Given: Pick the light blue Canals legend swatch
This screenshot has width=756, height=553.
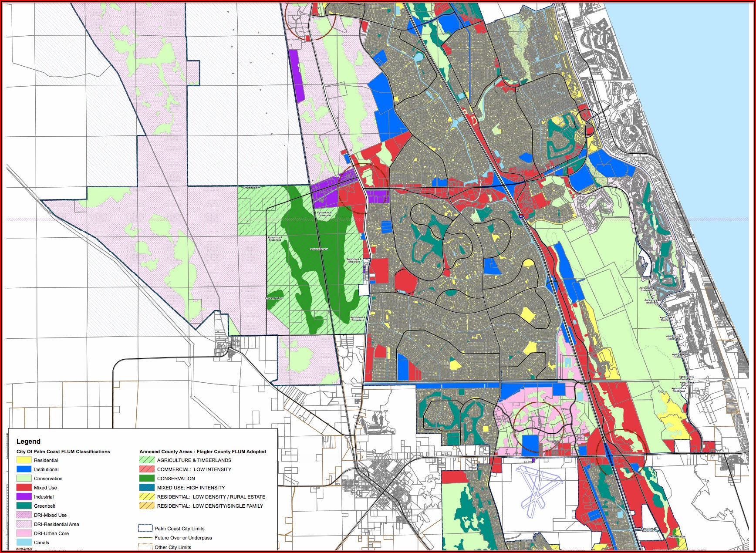Looking at the screenshot, I should click(x=24, y=543).
